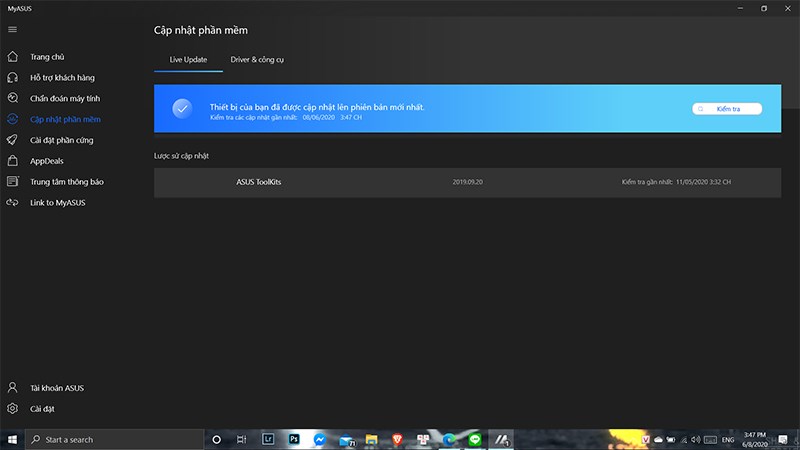
Task: Open Cài đặt phần cứng hardware settings
Action: point(61,140)
